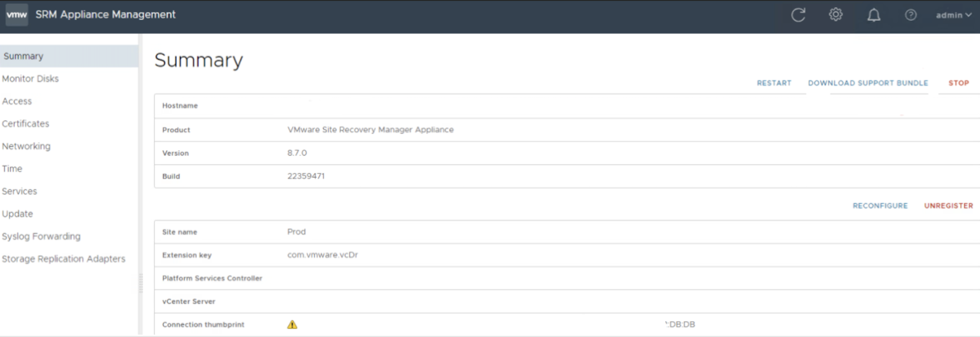
Task: Open Monitor Disks page
Action: (x=30, y=79)
